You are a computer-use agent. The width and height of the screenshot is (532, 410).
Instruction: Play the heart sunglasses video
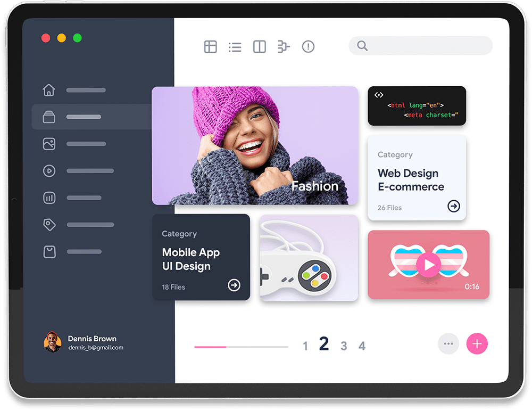pyautogui.click(x=429, y=264)
